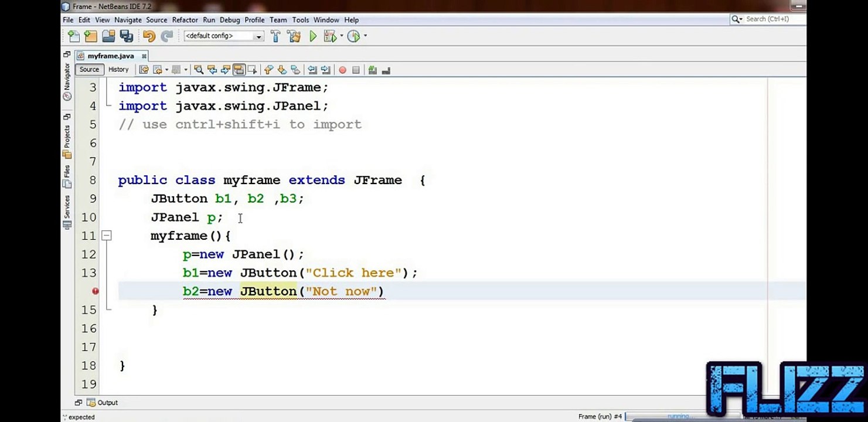
Task: Open the Debug menu
Action: [x=230, y=20]
